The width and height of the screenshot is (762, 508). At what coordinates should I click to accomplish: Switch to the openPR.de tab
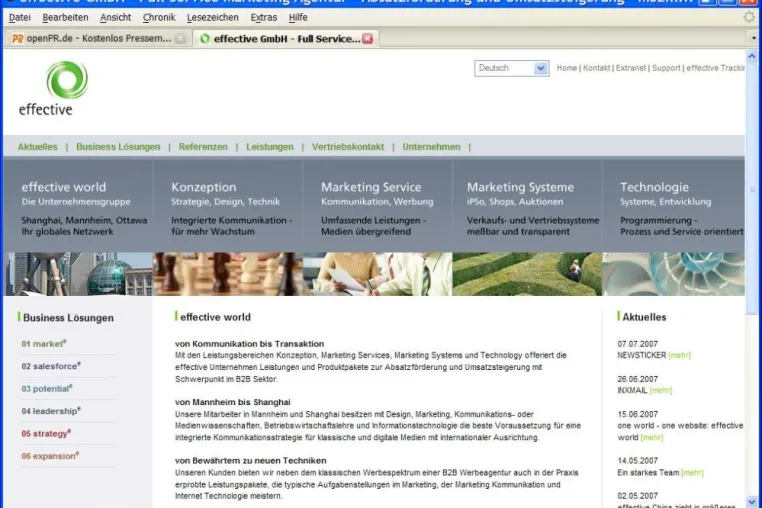[97, 38]
